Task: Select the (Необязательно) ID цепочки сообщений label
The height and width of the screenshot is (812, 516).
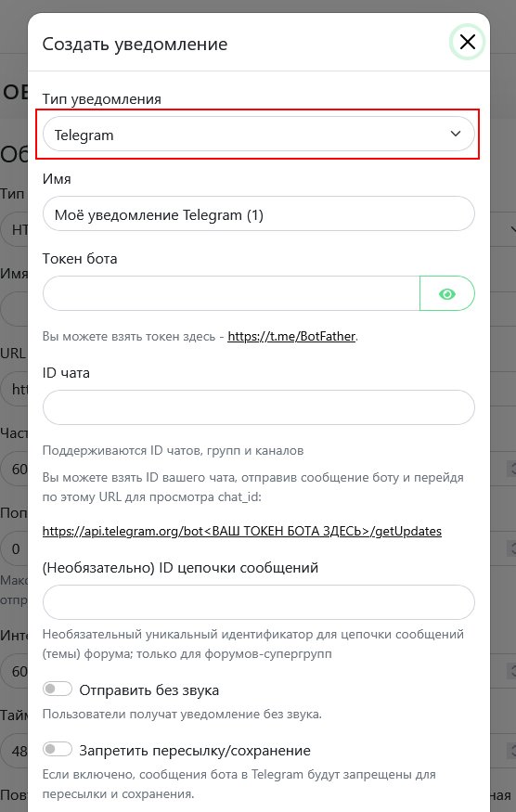Action: [x=180, y=568]
